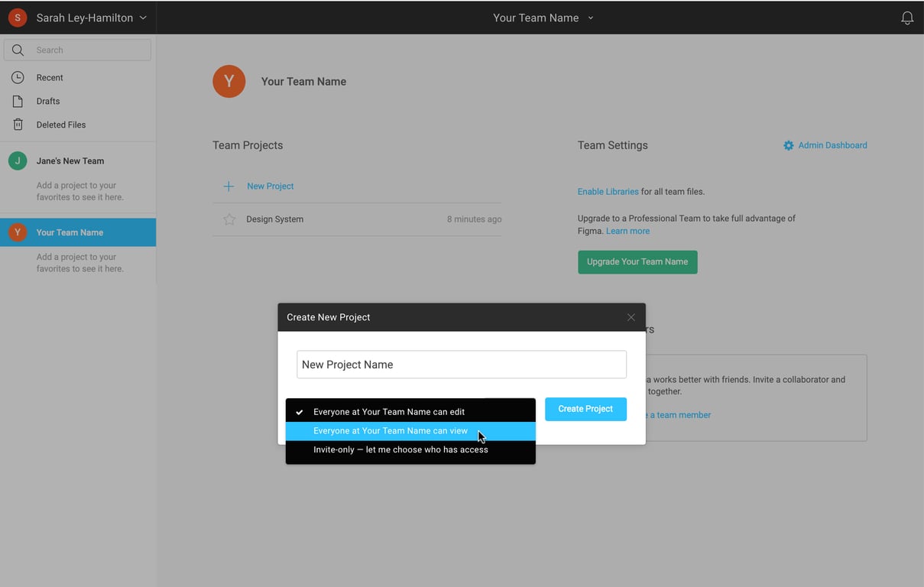Close the Create New Project dialog
924x587 pixels.
[x=631, y=317]
